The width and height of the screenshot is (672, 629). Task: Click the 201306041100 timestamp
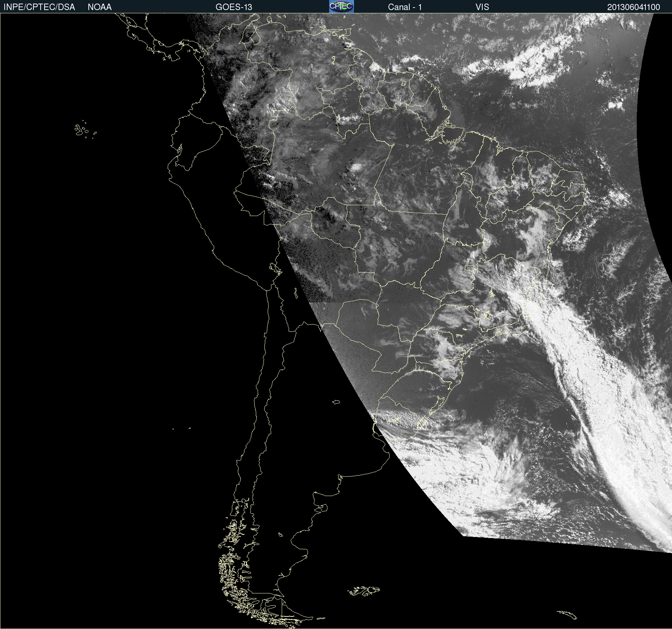[634, 7]
